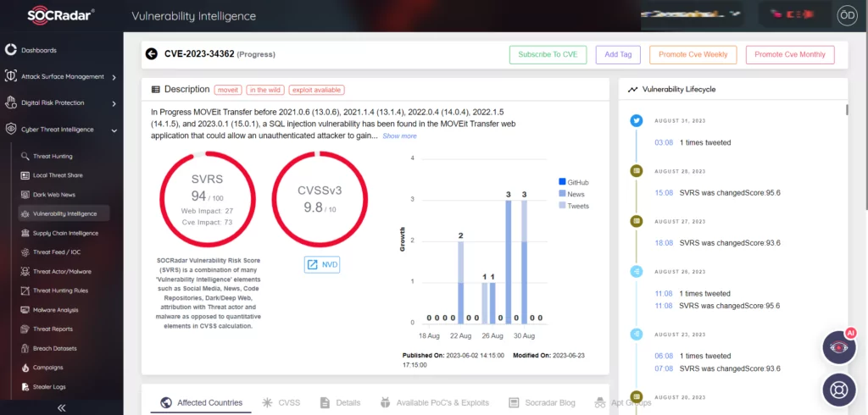Click the back arrow beside CVE-2023-34362
Image resolution: width=868 pixels, height=415 pixels.
pos(151,54)
